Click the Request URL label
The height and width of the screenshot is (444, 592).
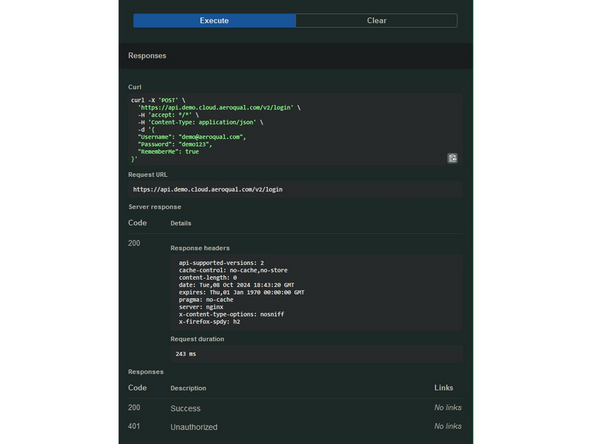pos(148,174)
